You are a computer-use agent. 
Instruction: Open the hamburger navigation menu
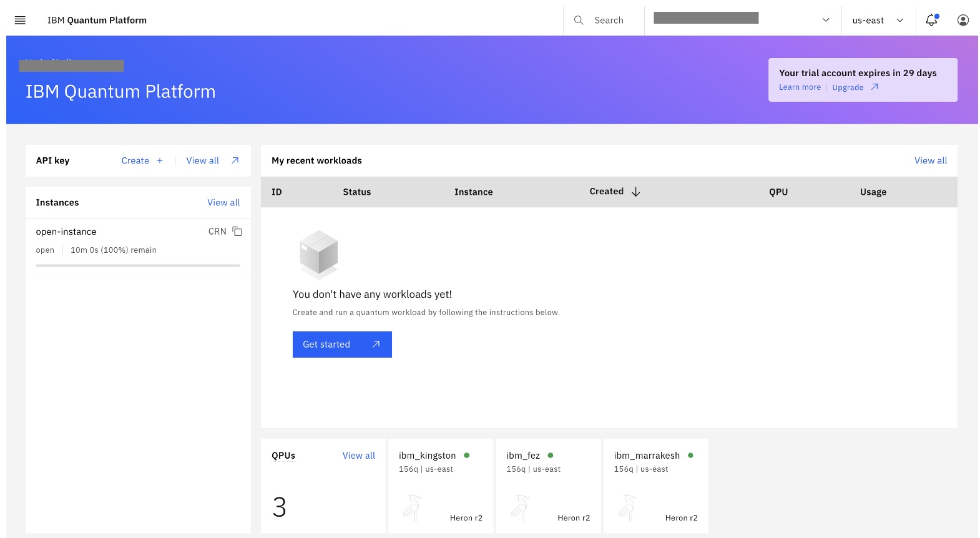[x=20, y=20]
